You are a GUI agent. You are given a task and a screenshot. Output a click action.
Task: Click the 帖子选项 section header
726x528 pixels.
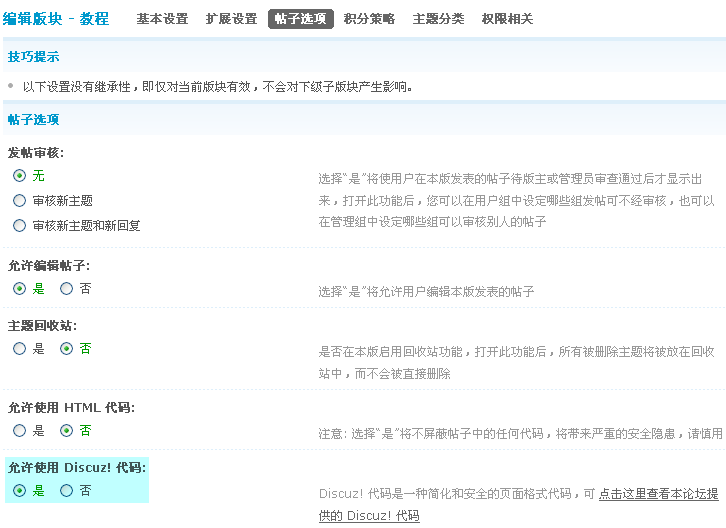coord(33,120)
